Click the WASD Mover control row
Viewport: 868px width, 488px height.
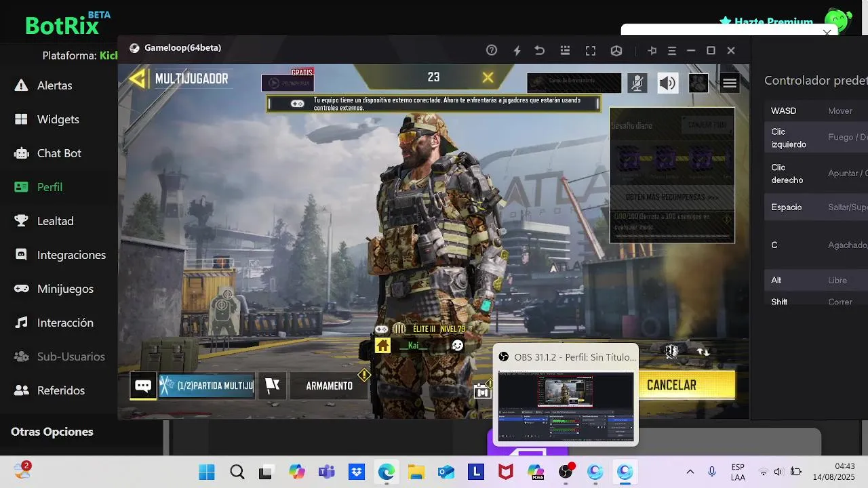pos(816,110)
